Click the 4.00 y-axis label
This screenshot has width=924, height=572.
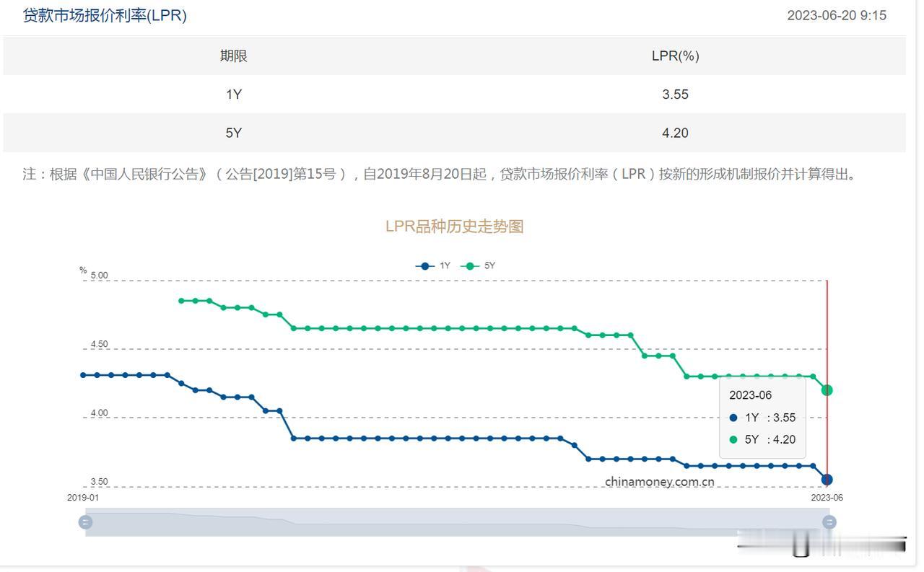point(100,413)
